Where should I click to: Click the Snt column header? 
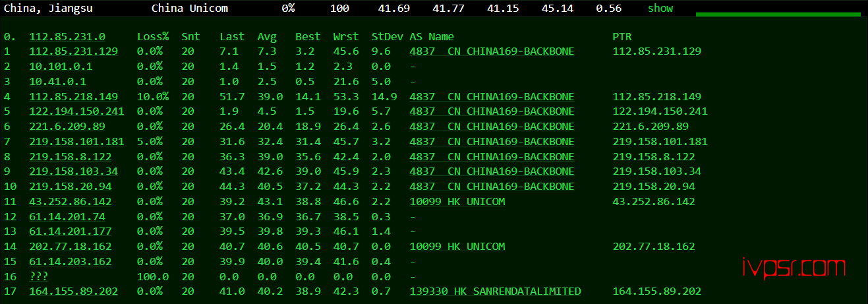tap(191, 37)
